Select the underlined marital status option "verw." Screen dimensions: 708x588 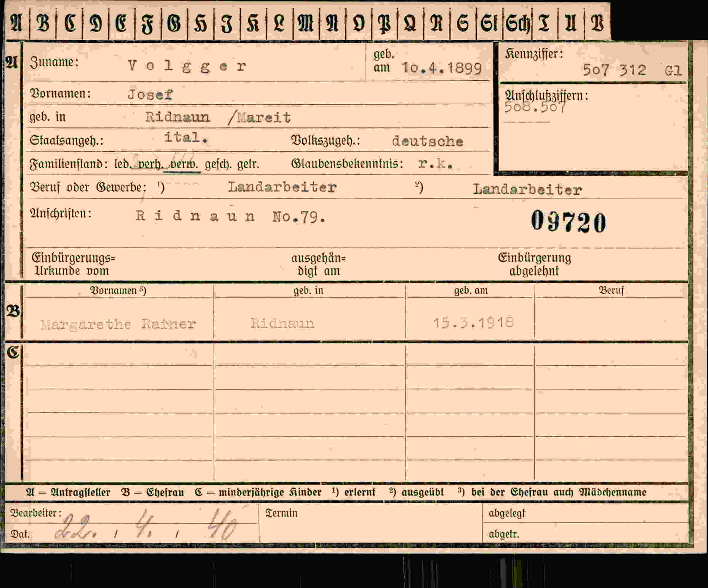point(184,164)
